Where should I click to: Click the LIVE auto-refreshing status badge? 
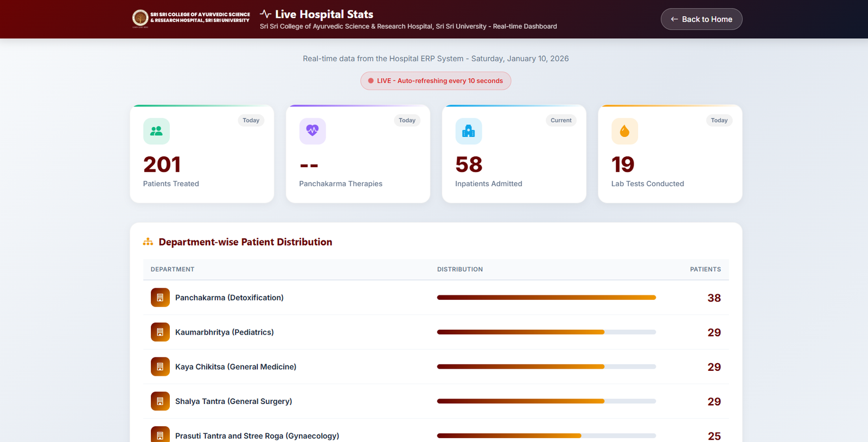436,81
